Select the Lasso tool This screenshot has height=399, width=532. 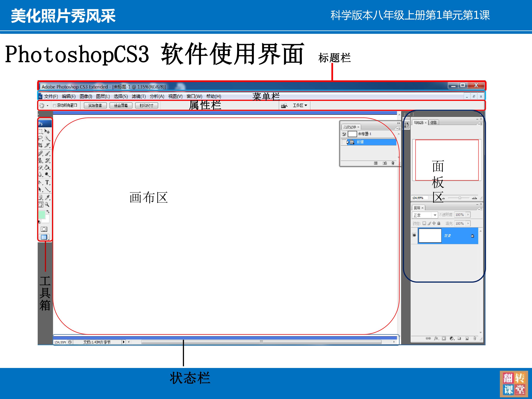point(40,138)
